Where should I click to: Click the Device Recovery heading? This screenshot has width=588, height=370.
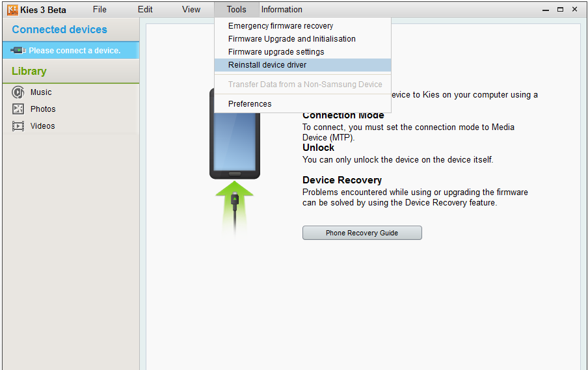[342, 180]
